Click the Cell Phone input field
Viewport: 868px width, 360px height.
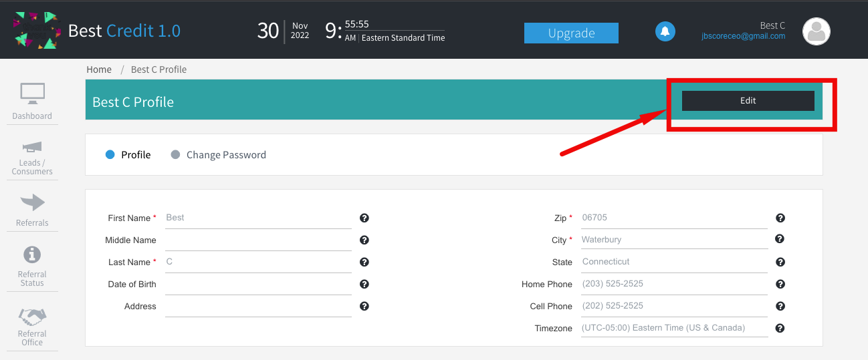coord(674,306)
